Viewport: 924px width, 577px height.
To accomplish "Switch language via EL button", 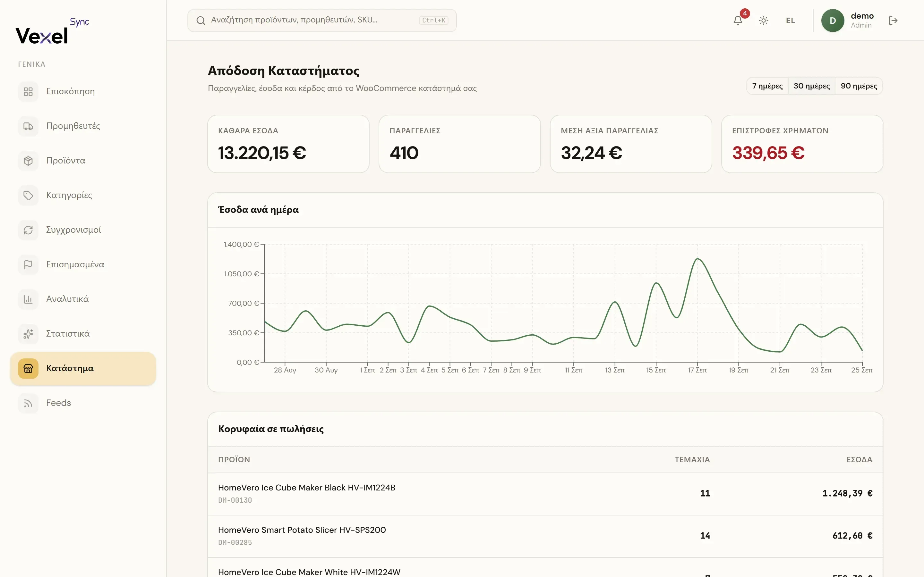I will pos(790,21).
